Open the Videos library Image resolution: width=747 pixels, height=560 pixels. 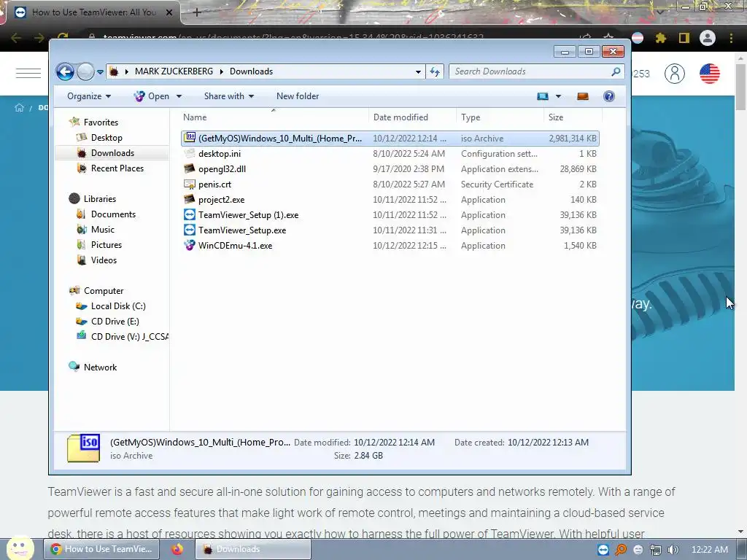coord(104,260)
